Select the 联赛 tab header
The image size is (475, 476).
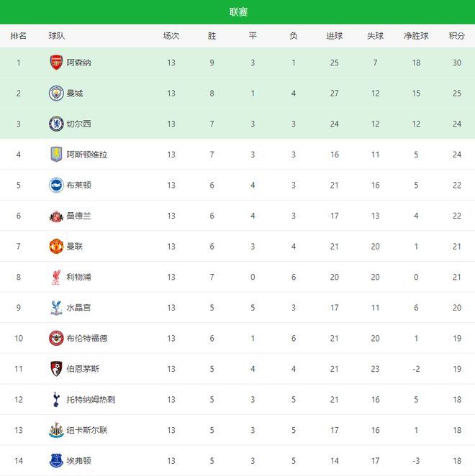238,12
